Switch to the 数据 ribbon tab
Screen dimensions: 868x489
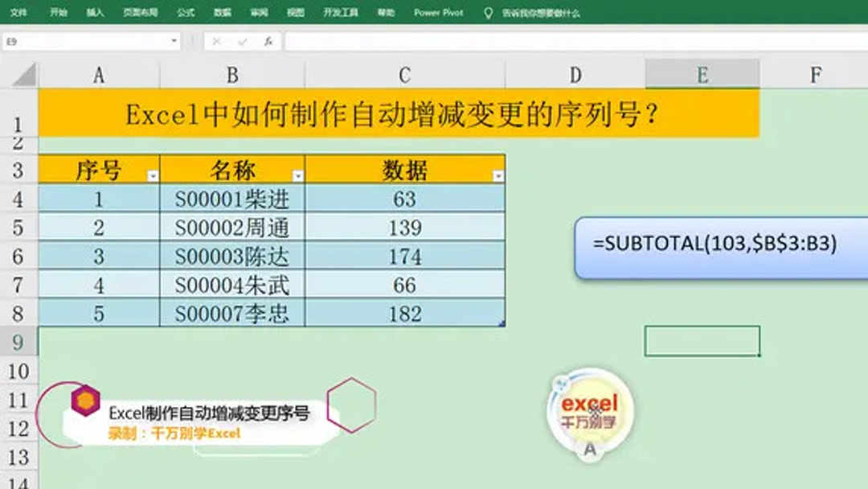221,12
